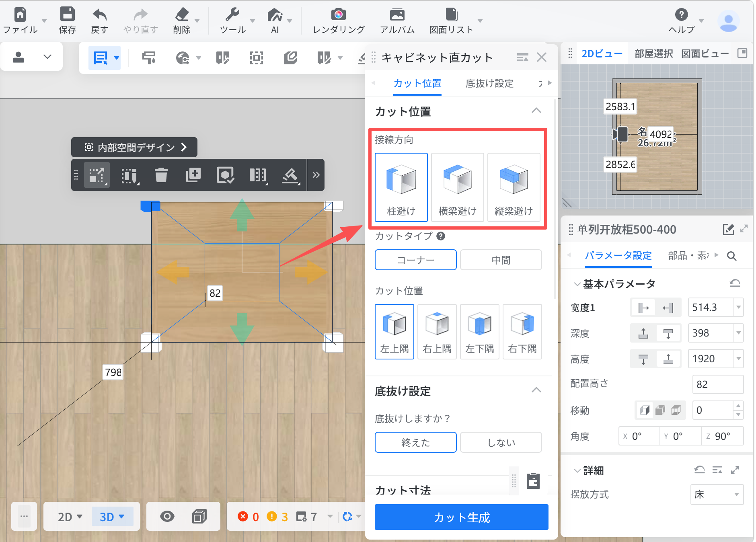
Task: Choose 終えた for 底抜け
Action: [x=415, y=442]
